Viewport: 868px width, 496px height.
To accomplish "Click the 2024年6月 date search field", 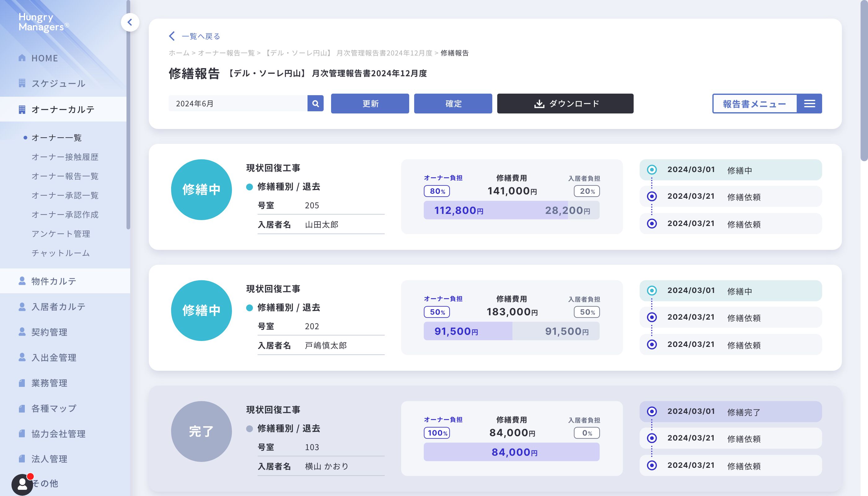I will coord(238,104).
